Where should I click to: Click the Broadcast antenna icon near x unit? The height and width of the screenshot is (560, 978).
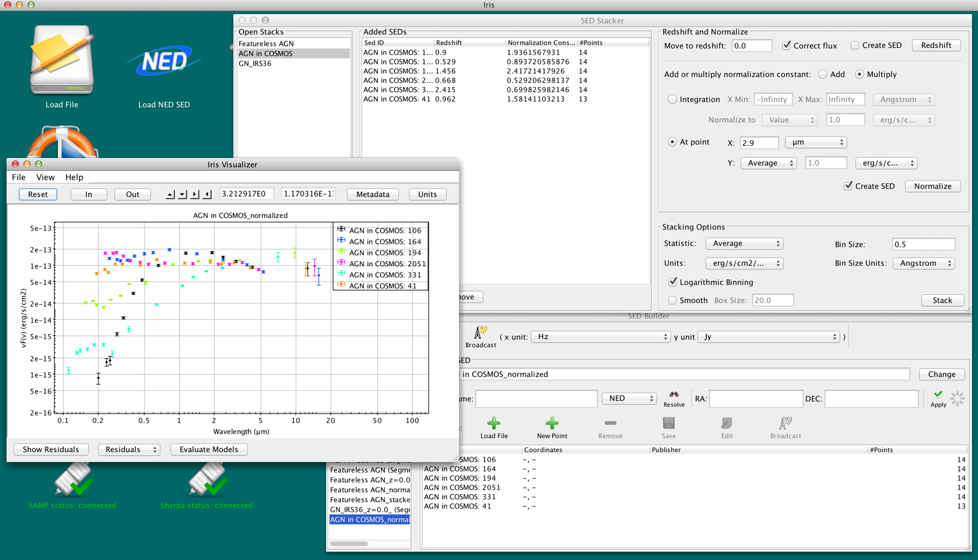point(481,332)
